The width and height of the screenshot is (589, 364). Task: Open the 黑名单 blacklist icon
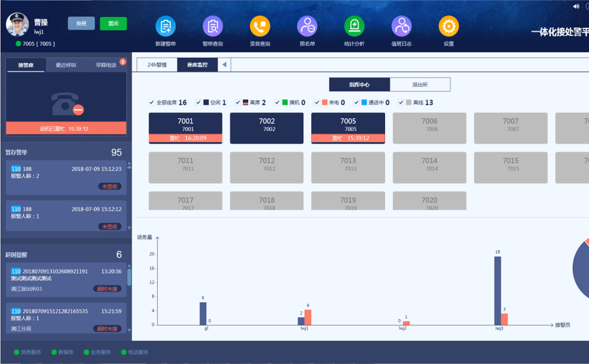(x=307, y=26)
